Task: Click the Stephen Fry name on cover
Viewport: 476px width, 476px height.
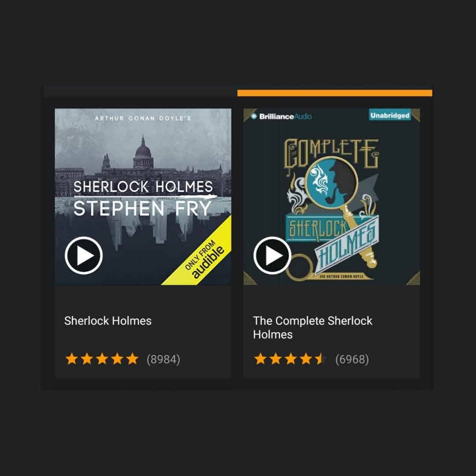Action: point(142,208)
